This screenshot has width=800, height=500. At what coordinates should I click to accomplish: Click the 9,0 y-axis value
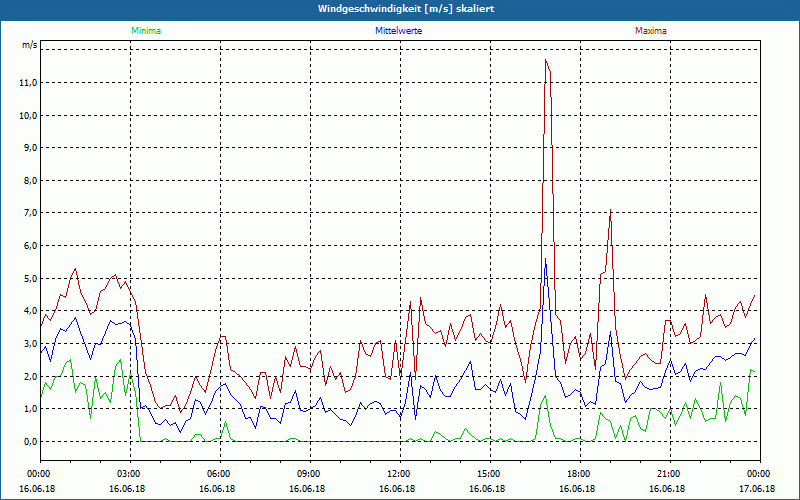tap(30, 148)
